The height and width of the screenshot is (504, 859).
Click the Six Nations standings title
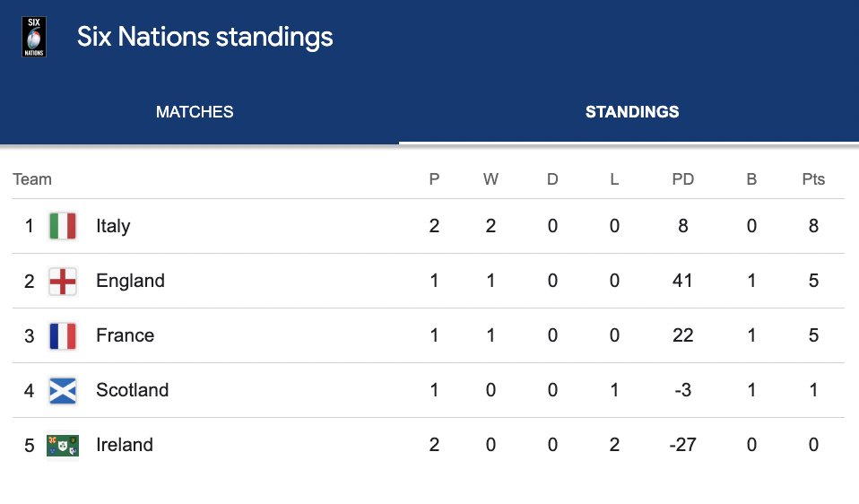point(205,37)
